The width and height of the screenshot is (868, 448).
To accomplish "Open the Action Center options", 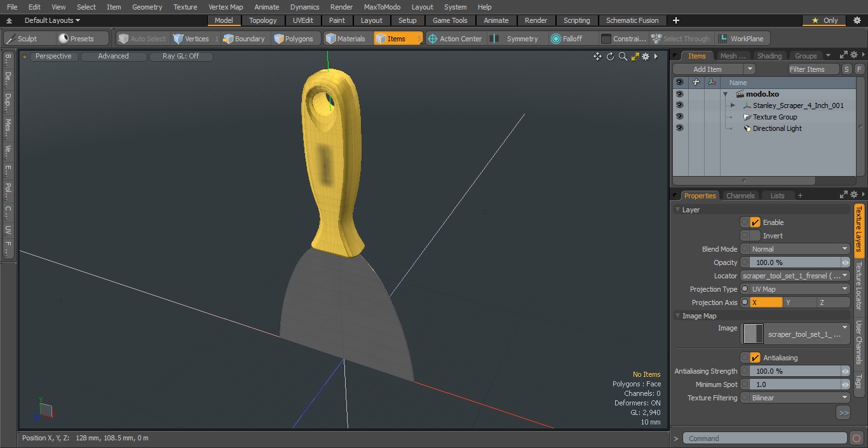I will click(x=455, y=39).
